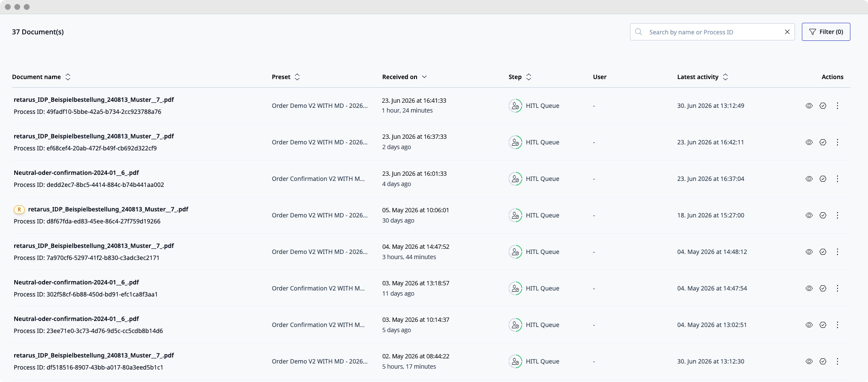Click checkmark circle icon for Process ID d8f67fda
This screenshot has width=868, height=382.
click(x=823, y=215)
